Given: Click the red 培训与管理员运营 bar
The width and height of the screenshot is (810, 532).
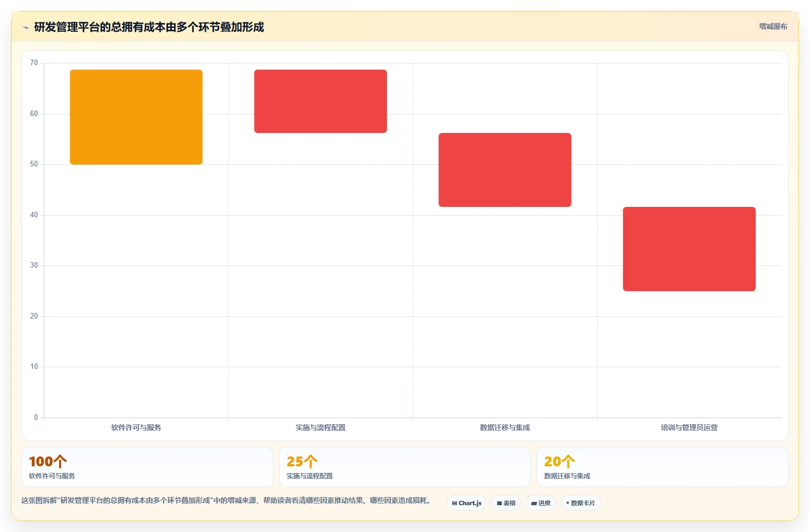Looking at the screenshot, I should click(x=689, y=249).
